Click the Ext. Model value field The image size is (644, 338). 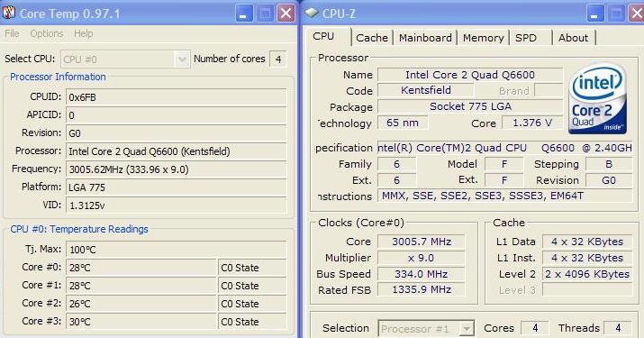pyautogui.click(x=504, y=180)
